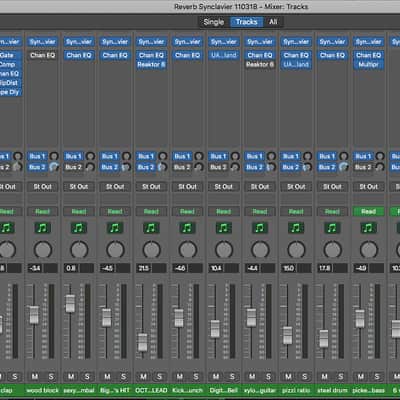Image resolution: width=400 pixels, height=400 pixels.
Task: Click the Bus 2 send knob on wood block
Action: point(54,167)
